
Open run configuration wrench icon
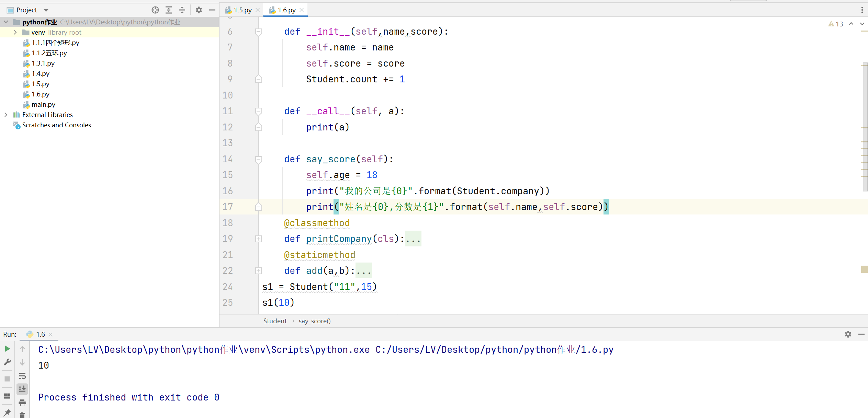[7, 362]
